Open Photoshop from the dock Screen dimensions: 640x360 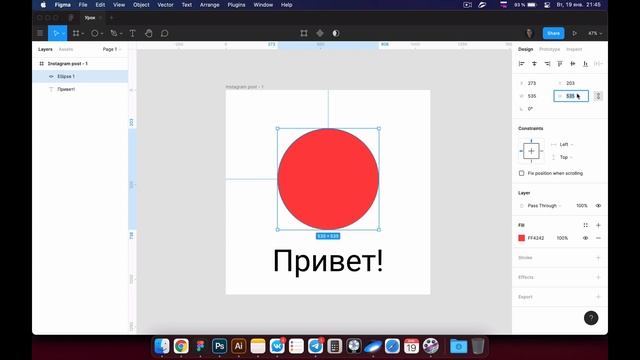pyautogui.click(x=220, y=346)
